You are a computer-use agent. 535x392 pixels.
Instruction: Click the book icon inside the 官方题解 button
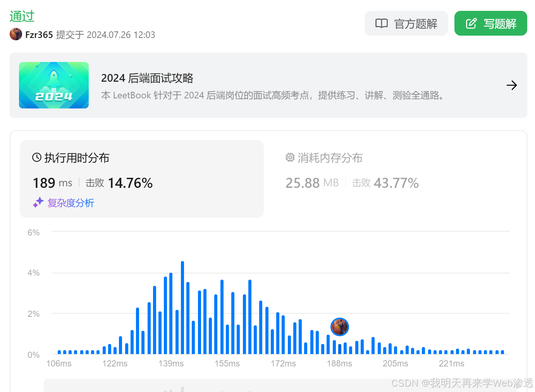click(382, 23)
